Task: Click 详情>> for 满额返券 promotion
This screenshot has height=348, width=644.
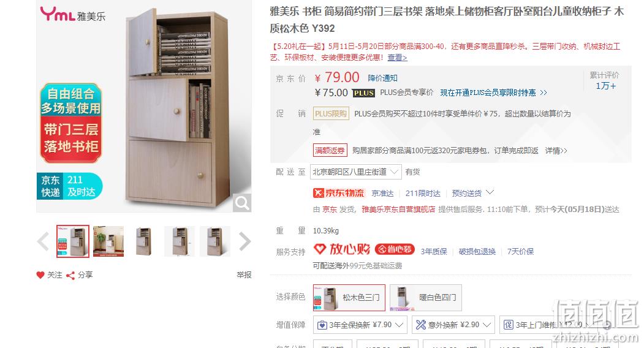Action: [556, 151]
